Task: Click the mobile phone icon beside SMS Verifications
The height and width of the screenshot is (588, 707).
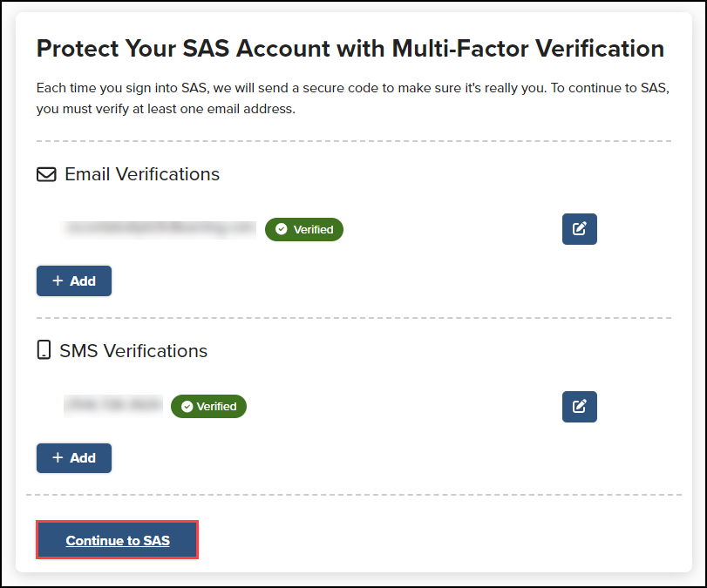Action: [x=44, y=350]
